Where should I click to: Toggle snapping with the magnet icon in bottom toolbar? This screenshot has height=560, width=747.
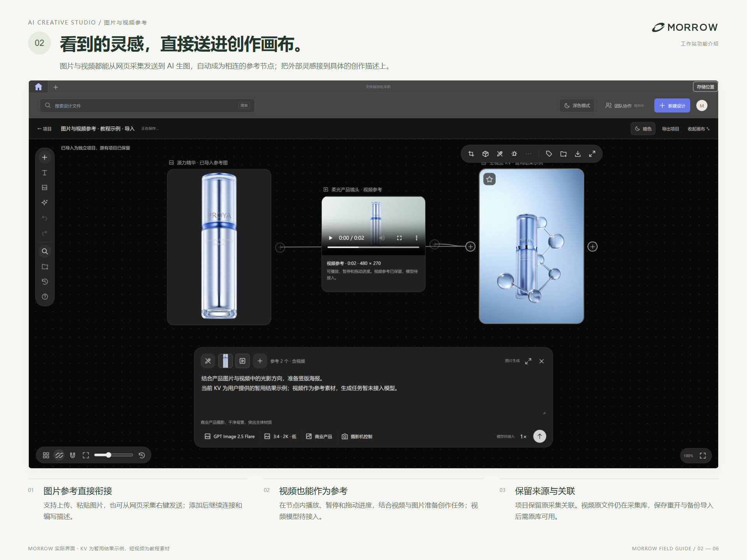tap(72, 455)
